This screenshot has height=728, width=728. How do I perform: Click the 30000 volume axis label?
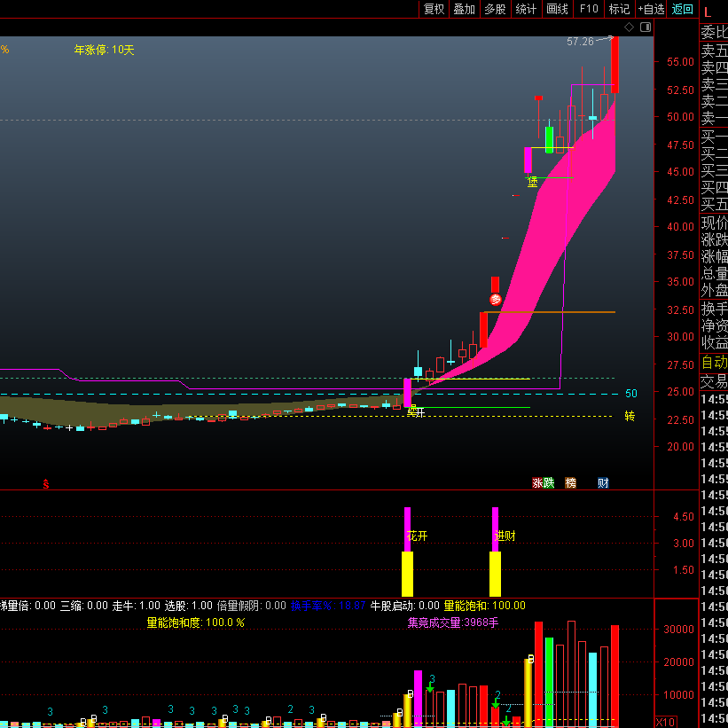[x=678, y=629]
